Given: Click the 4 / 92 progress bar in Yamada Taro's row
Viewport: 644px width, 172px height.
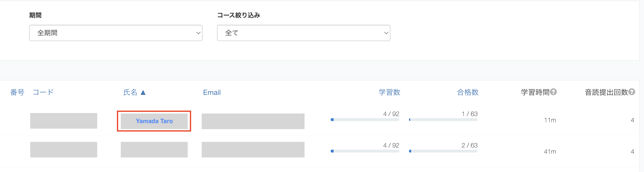Looking at the screenshot, I should pos(365,120).
